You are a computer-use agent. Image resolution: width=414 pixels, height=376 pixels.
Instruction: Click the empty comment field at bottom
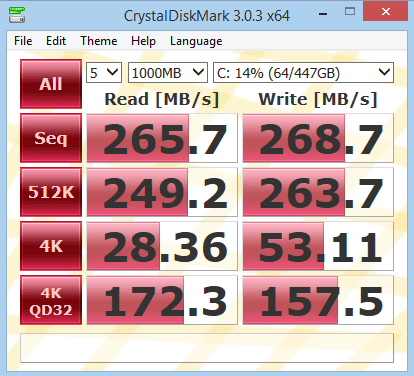(207, 348)
